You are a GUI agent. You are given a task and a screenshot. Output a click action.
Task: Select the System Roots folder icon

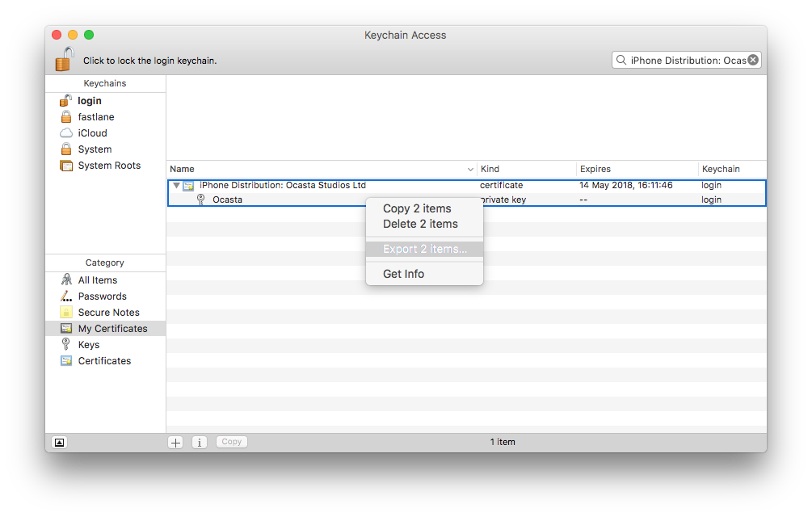coord(66,166)
